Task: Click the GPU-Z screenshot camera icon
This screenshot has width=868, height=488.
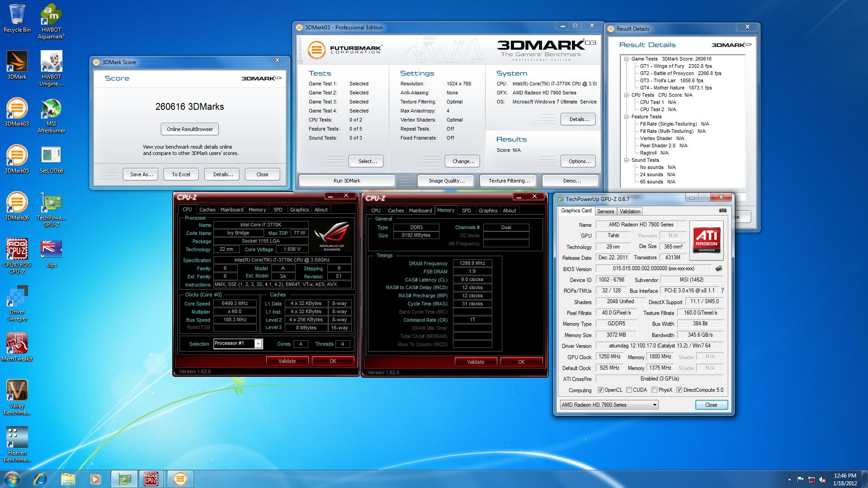Action: (x=722, y=211)
